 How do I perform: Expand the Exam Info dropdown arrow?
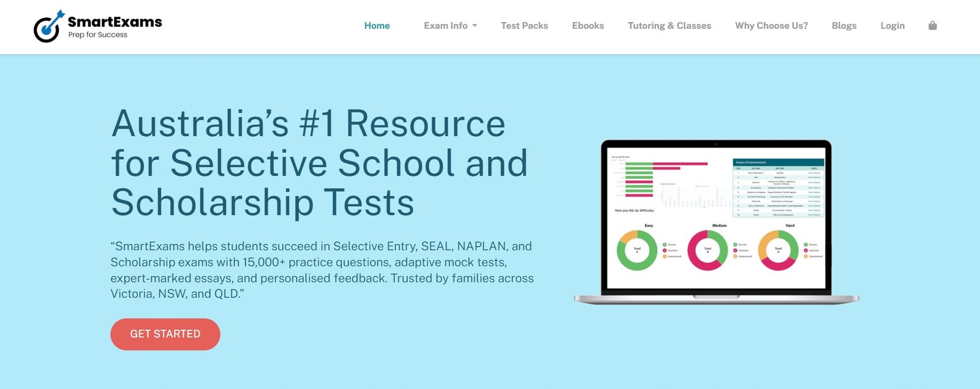click(475, 26)
